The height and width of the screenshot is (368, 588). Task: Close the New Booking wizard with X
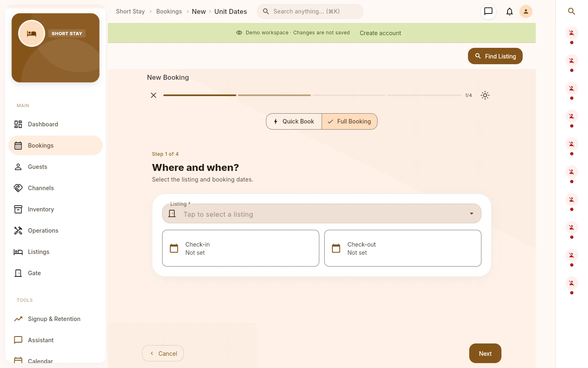(154, 95)
